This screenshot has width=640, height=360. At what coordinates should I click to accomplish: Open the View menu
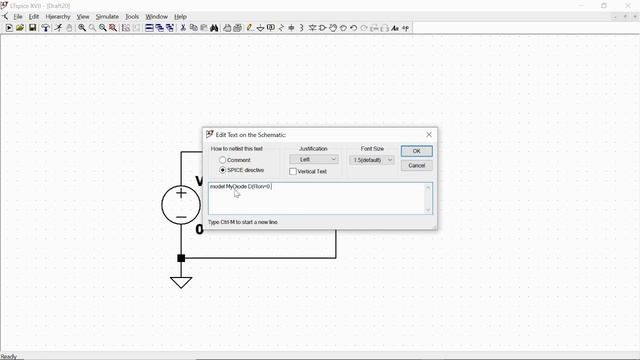[83, 17]
